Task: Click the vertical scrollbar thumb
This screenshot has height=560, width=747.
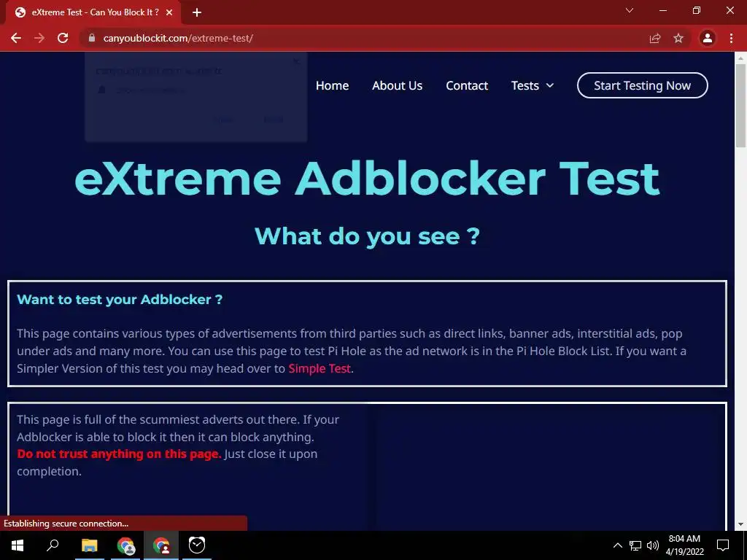Action: tap(740, 106)
